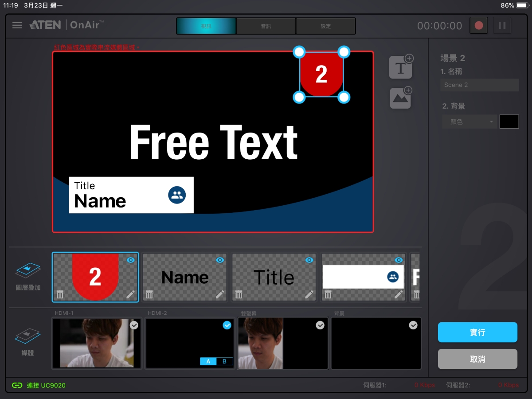Click the people icon in preview banner

[177, 195]
